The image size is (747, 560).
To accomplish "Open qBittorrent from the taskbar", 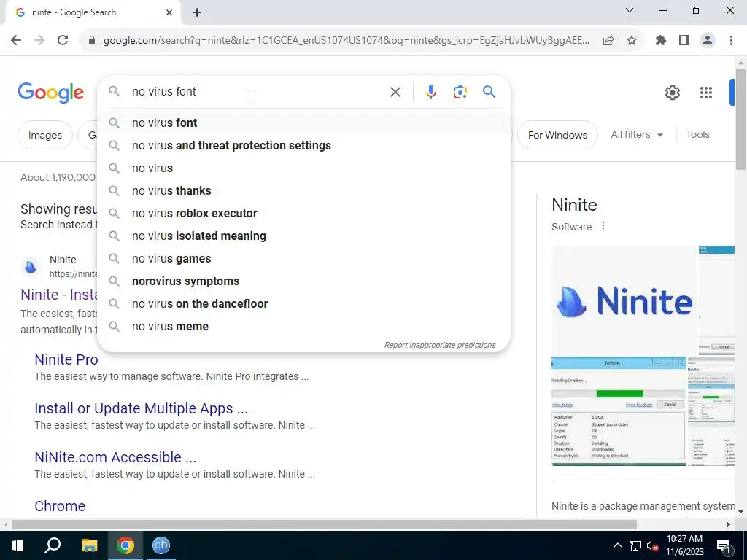I will click(161, 545).
